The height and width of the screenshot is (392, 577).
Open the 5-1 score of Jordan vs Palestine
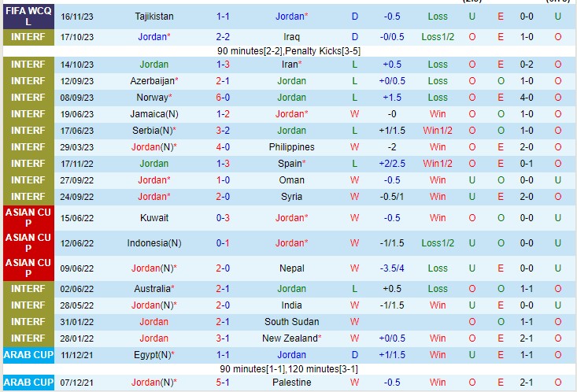[x=223, y=383]
